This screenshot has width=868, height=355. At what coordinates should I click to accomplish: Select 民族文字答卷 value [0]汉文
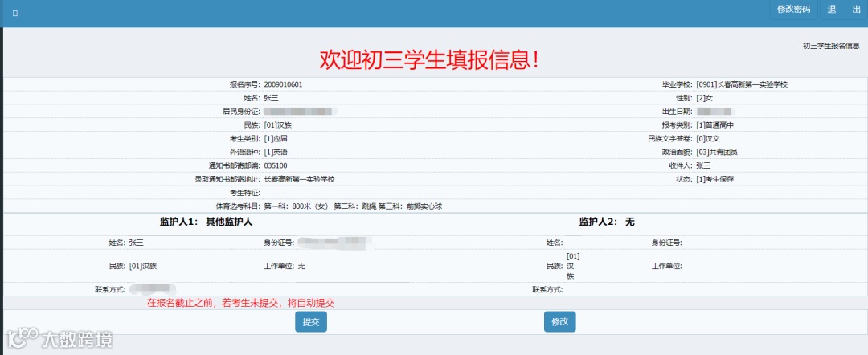tap(708, 138)
